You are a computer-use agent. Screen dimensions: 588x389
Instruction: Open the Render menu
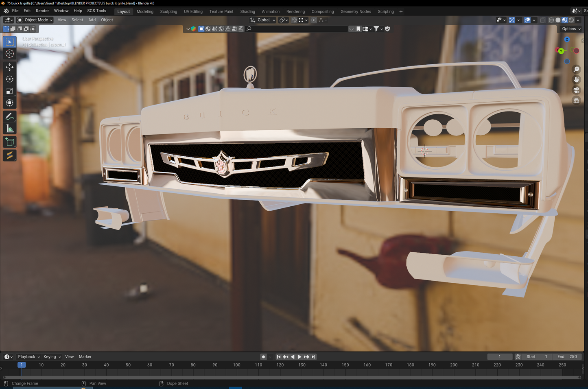(x=42, y=11)
